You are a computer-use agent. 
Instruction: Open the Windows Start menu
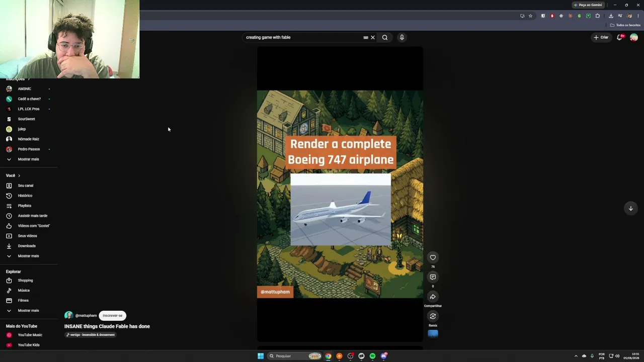point(261,356)
